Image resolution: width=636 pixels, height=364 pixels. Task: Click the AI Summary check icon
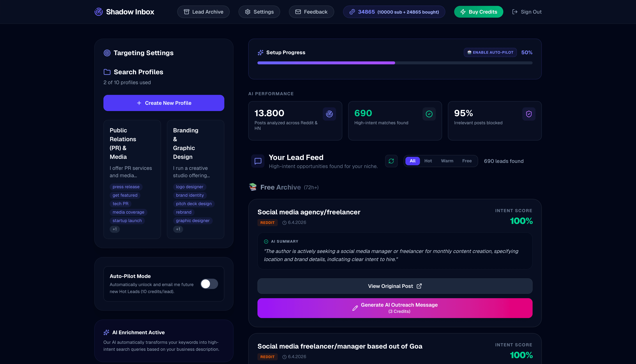[266, 242]
